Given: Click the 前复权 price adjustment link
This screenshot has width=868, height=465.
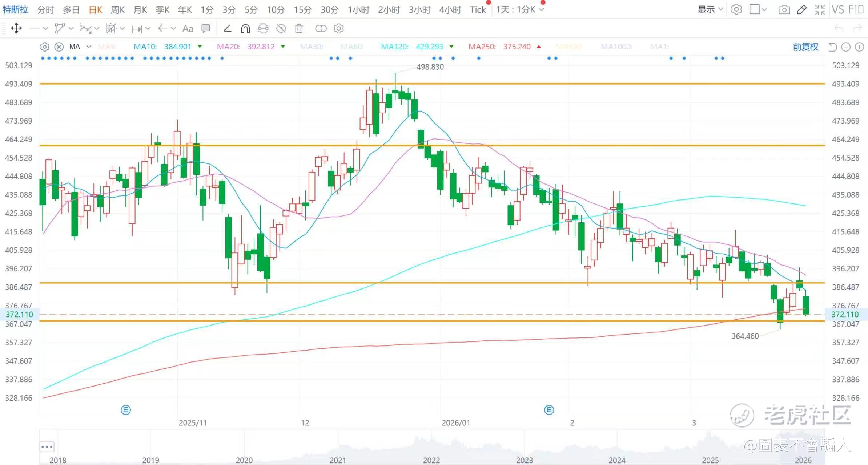Looking at the screenshot, I should coord(805,47).
